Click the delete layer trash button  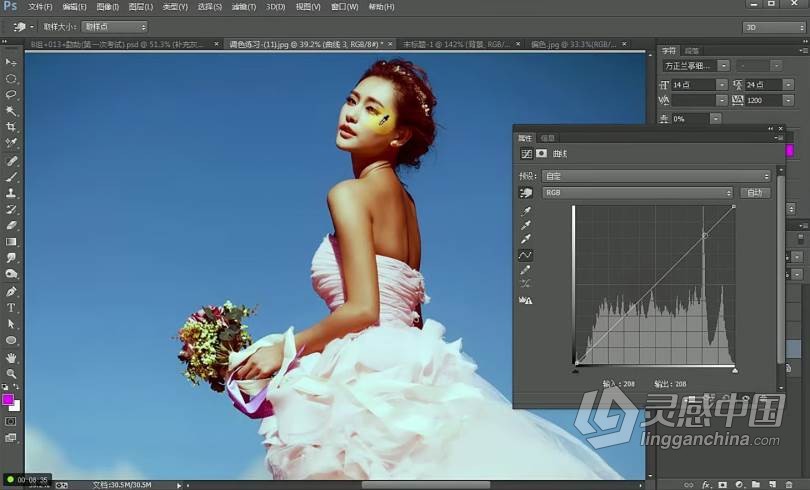click(789, 485)
